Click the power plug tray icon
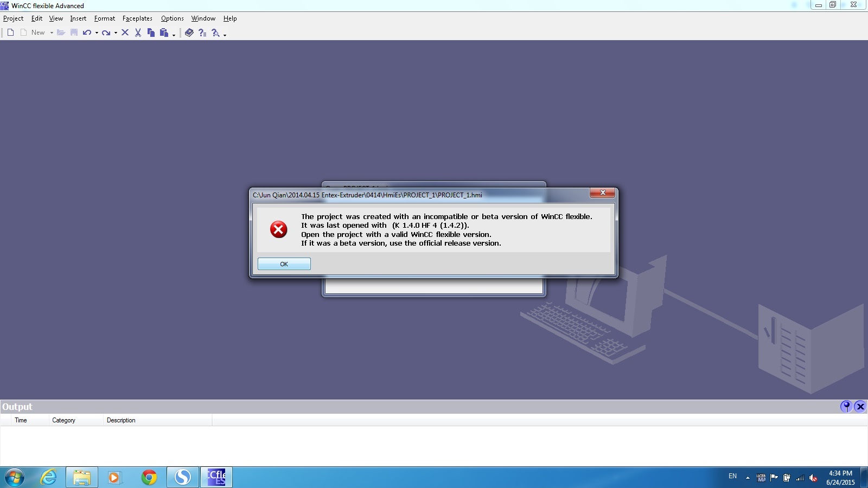This screenshot has height=488, width=868. tap(787, 478)
